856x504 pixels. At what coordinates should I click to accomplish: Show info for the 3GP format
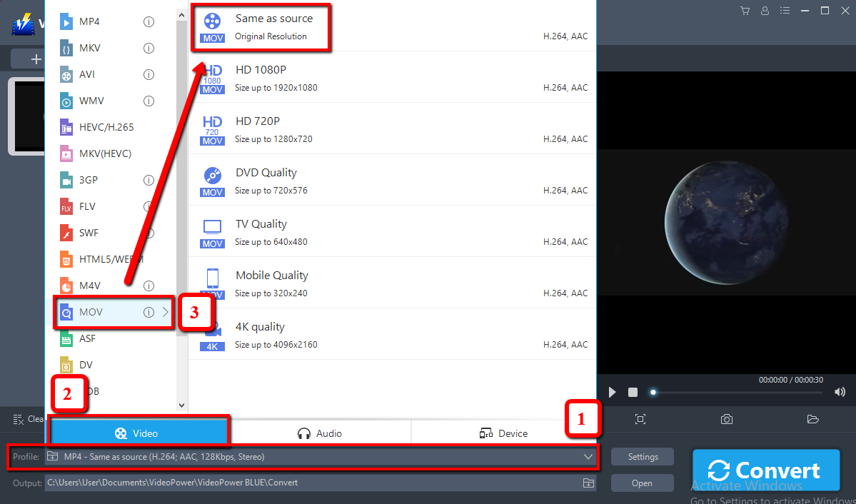[148, 179]
